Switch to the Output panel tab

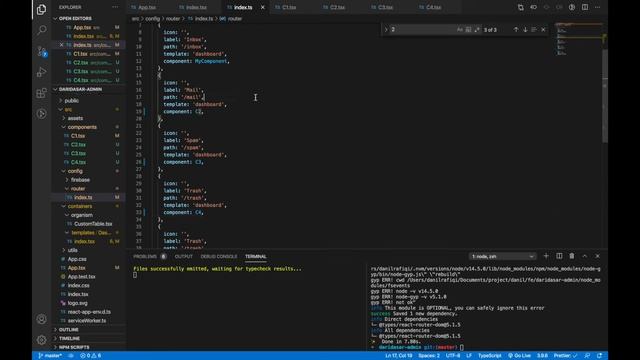pyautogui.click(x=184, y=256)
